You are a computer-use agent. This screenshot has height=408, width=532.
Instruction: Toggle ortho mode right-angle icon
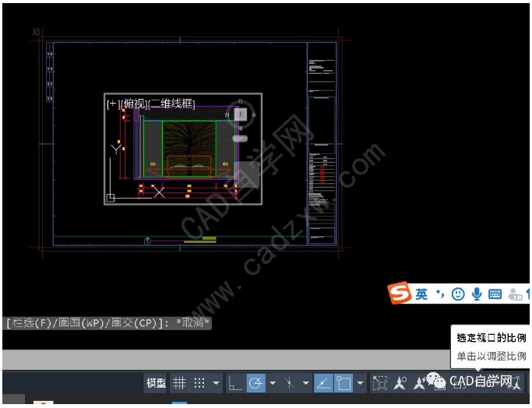235,384
